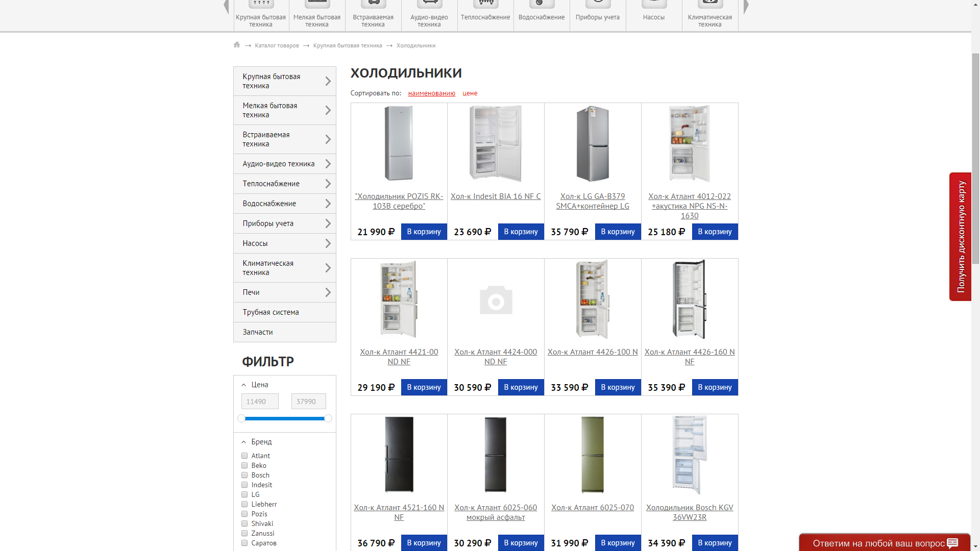Sort products by цене link
The image size is (980, 551).
pos(470,93)
